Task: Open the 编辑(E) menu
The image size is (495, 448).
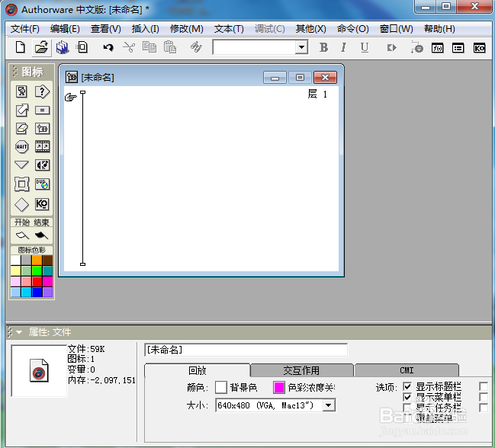Action: 65,29
